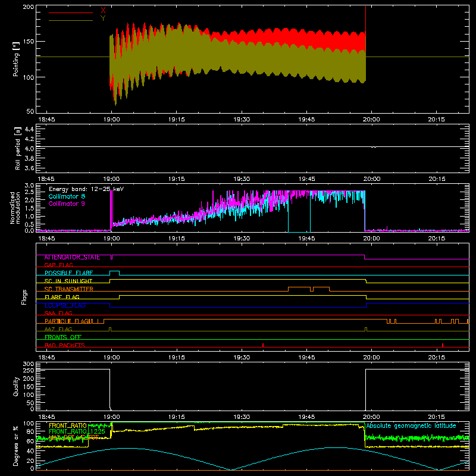Screen dimensions: 476x476
Task: Select the 'Collimator 9' legend entry
Action: pos(67,203)
